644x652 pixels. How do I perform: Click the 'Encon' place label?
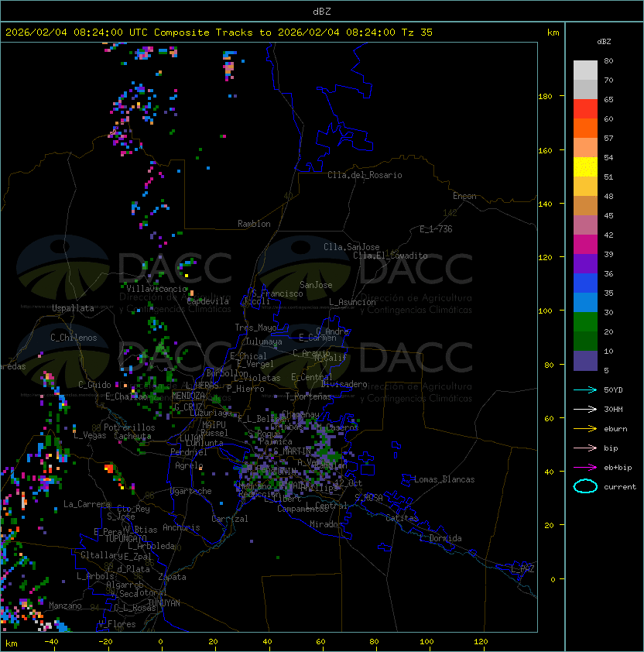(x=464, y=196)
